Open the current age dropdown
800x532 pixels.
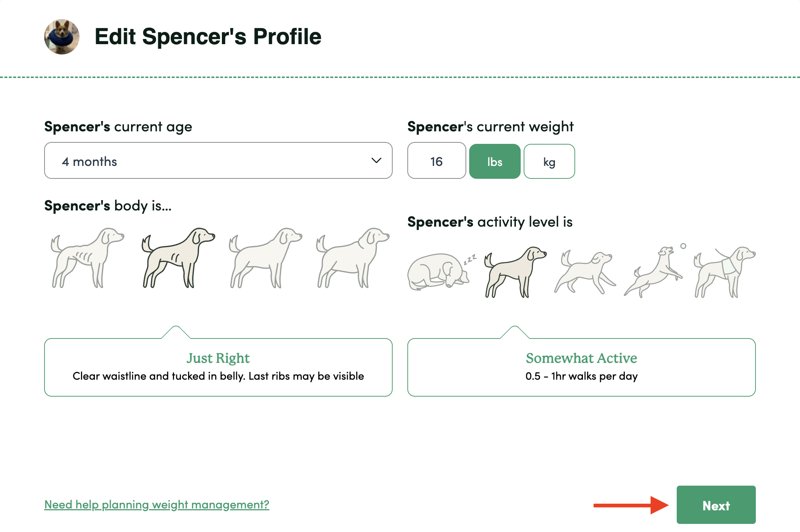218,161
